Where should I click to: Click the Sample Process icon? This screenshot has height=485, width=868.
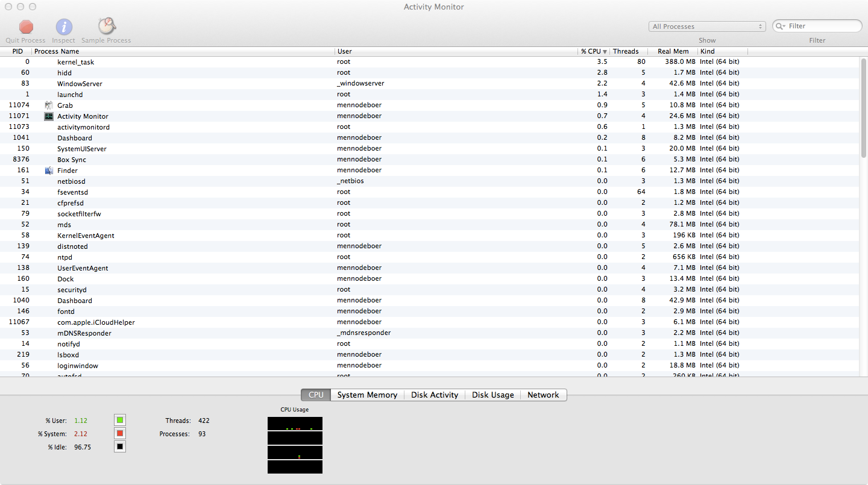tap(107, 26)
